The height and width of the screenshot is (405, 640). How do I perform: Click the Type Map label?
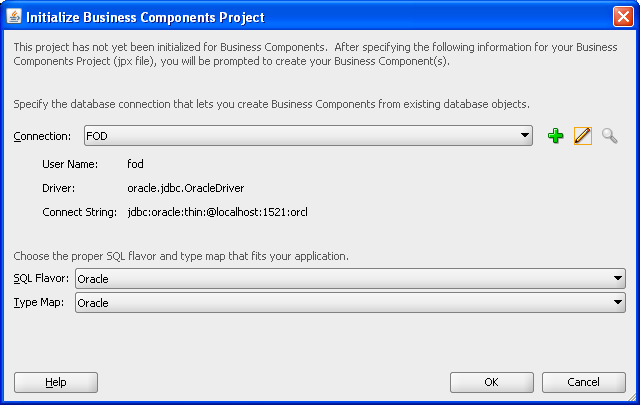[39, 302]
